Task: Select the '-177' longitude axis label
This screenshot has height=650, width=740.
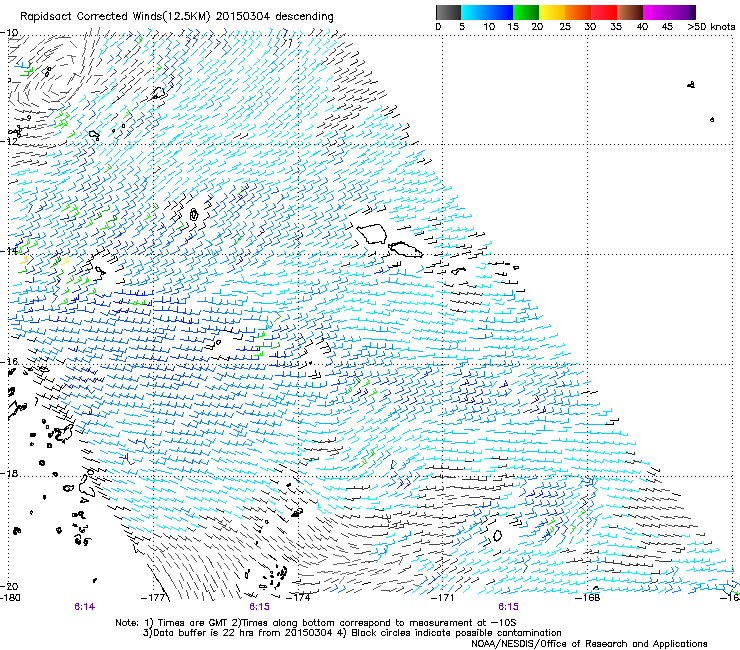Action: [154, 598]
